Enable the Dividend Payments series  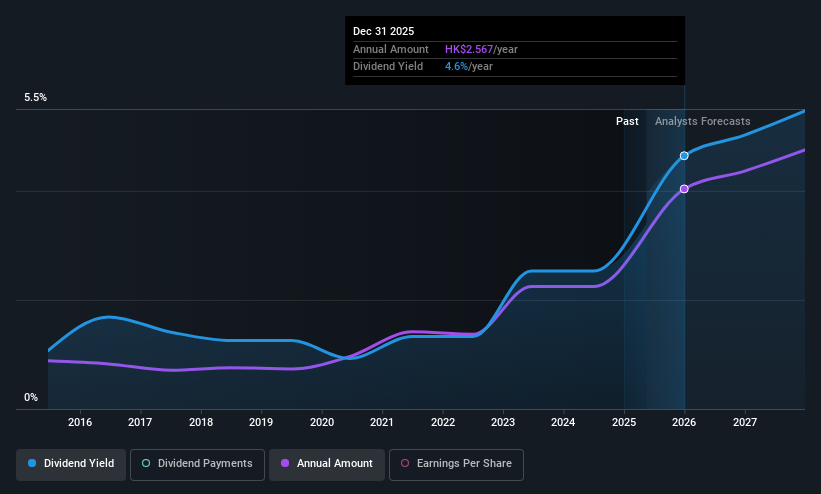(197, 464)
